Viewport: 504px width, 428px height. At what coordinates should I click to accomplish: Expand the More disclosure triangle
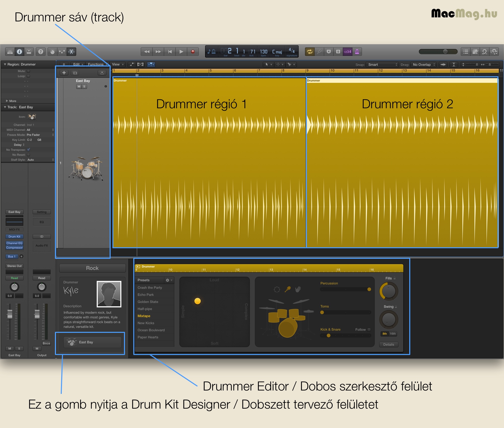(7, 101)
